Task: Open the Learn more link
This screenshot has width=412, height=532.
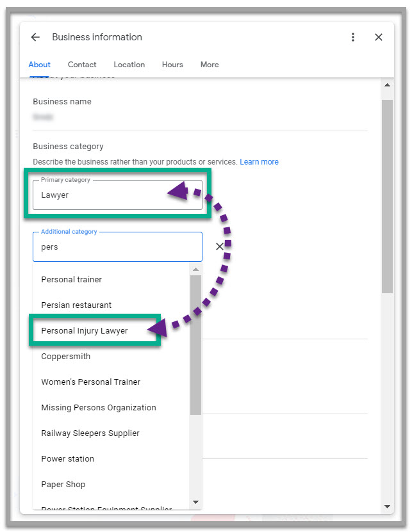Action: 259,161
